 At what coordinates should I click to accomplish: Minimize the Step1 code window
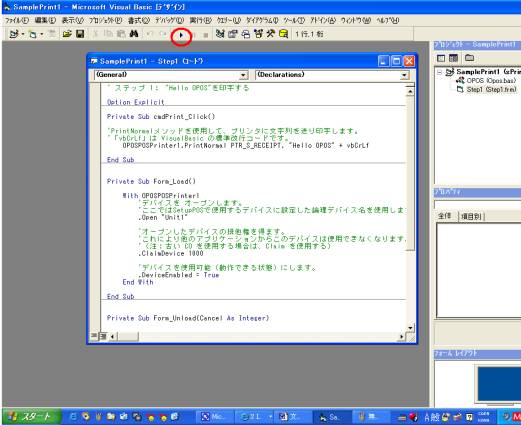click(384, 61)
